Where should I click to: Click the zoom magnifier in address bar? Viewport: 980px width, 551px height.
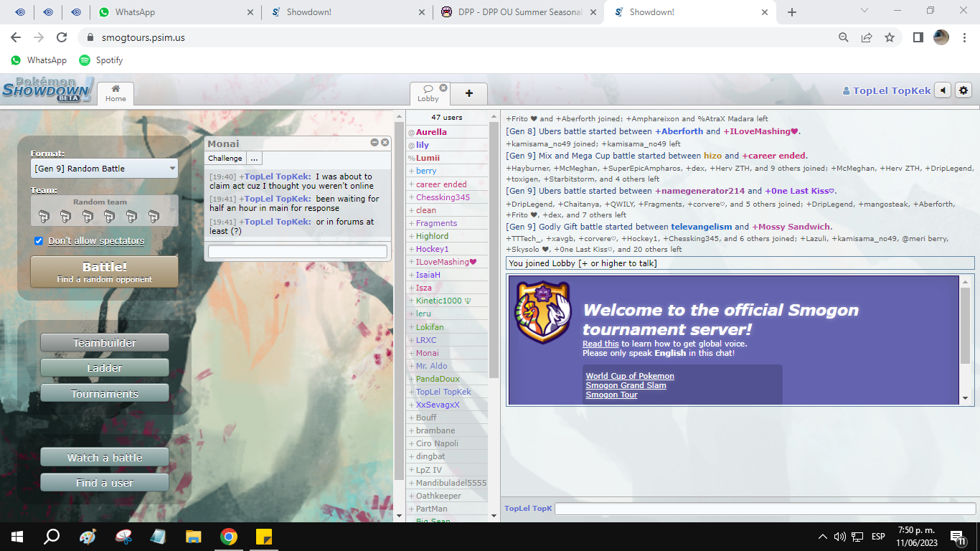click(x=844, y=37)
